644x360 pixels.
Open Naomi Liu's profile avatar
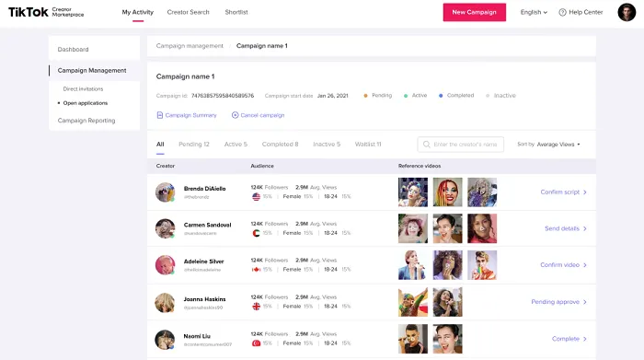click(165, 340)
